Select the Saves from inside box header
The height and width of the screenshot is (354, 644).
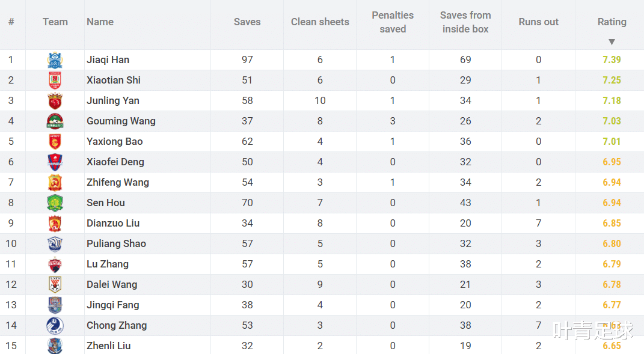(465, 22)
